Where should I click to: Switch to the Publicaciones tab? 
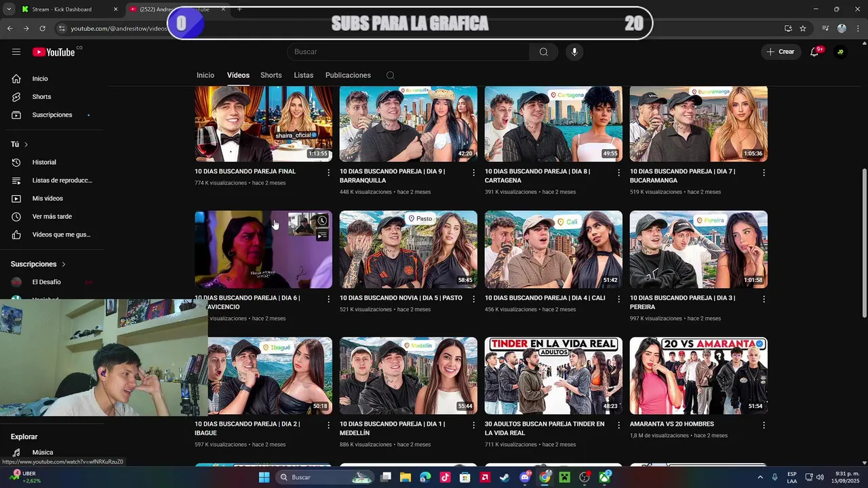348,75
